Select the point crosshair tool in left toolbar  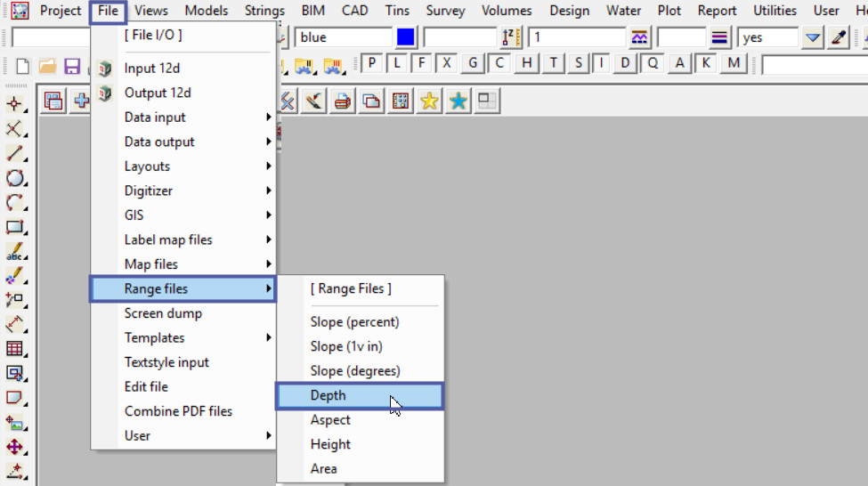coord(15,104)
